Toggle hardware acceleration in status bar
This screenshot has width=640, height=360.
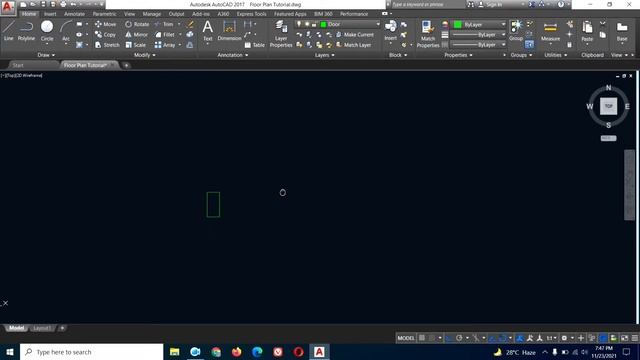pyautogui.click(x=603, y=338)
